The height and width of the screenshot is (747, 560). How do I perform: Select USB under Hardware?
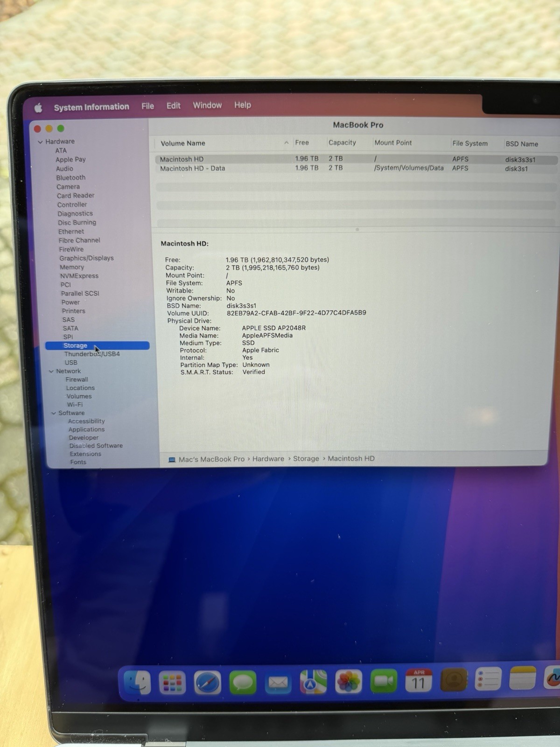[71, 362]
